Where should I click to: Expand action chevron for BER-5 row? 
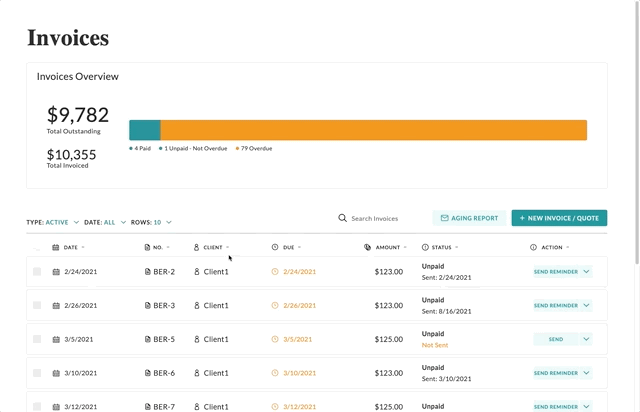pyautogui.click(x=586, y=339)
